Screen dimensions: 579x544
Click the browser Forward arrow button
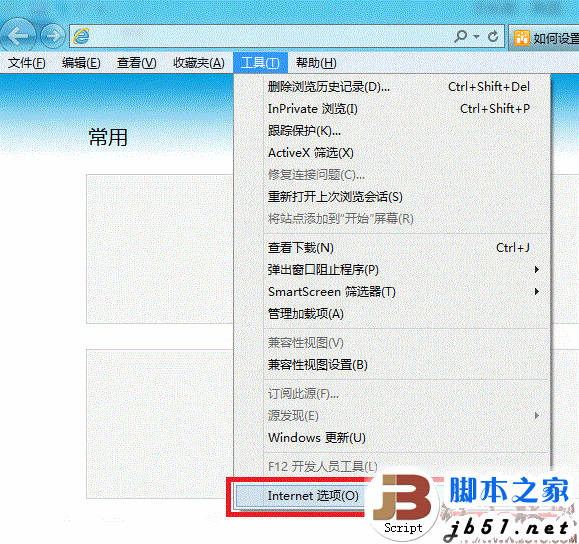pyautogui.click(x=53, y=36)
